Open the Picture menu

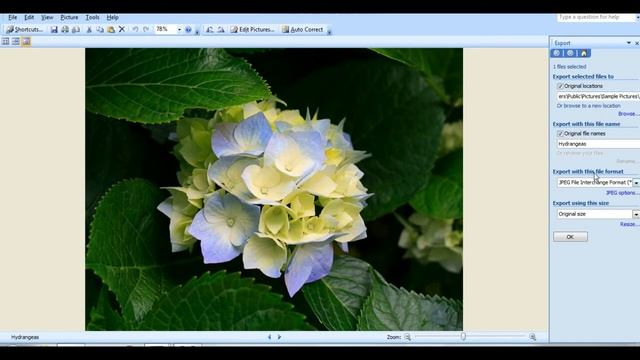coord(69,18)
